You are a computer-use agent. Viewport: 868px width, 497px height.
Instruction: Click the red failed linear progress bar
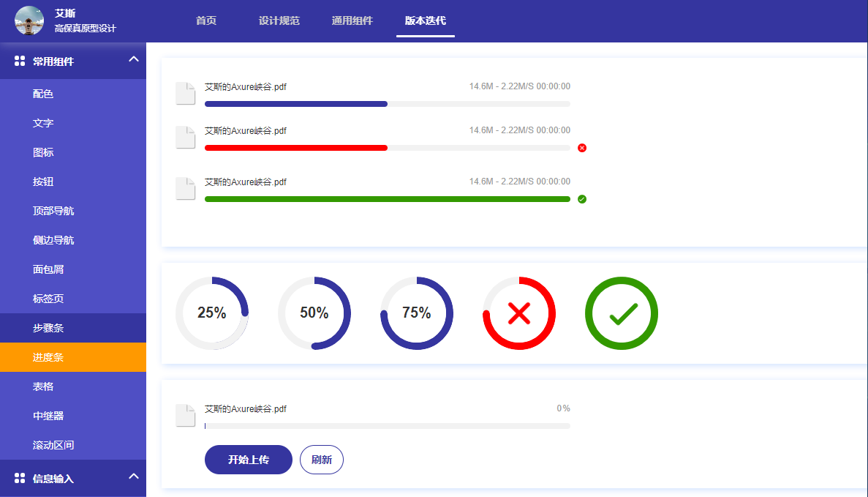[388, 148]
